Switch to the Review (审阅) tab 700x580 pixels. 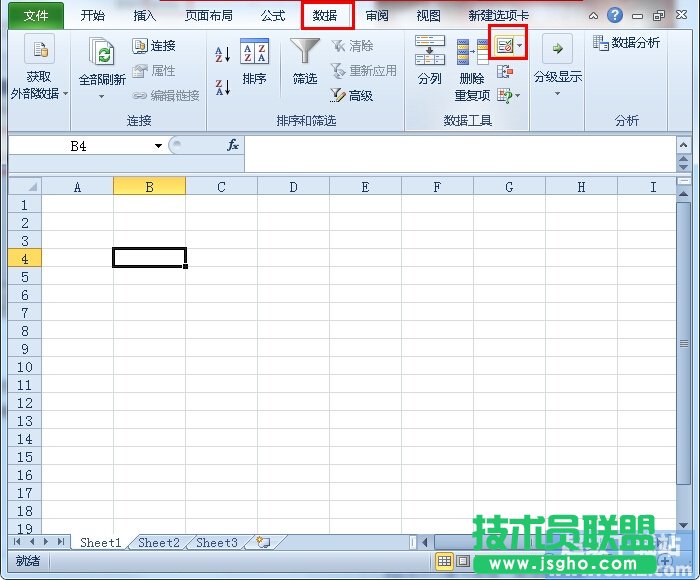click(x=377, y=16)
